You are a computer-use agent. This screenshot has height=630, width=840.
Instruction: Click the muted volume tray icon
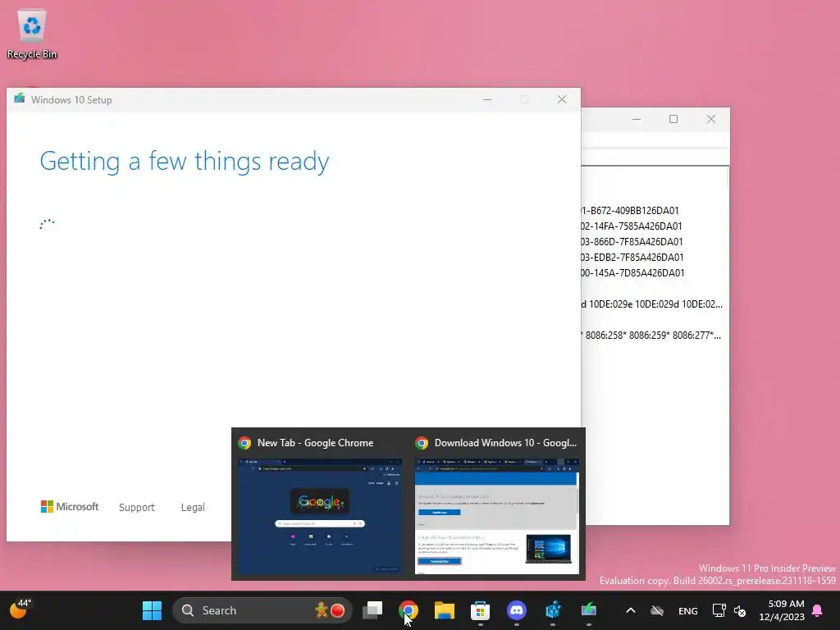(740, 610)
